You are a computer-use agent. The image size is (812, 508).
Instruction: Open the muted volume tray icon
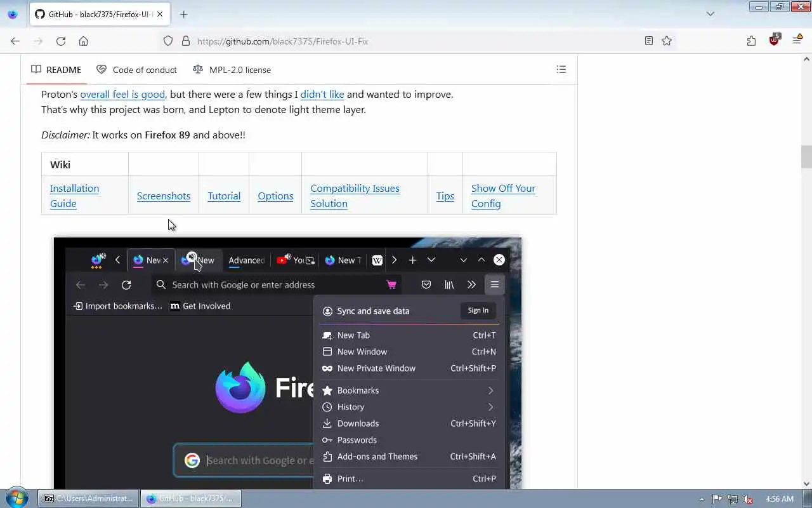748,499
